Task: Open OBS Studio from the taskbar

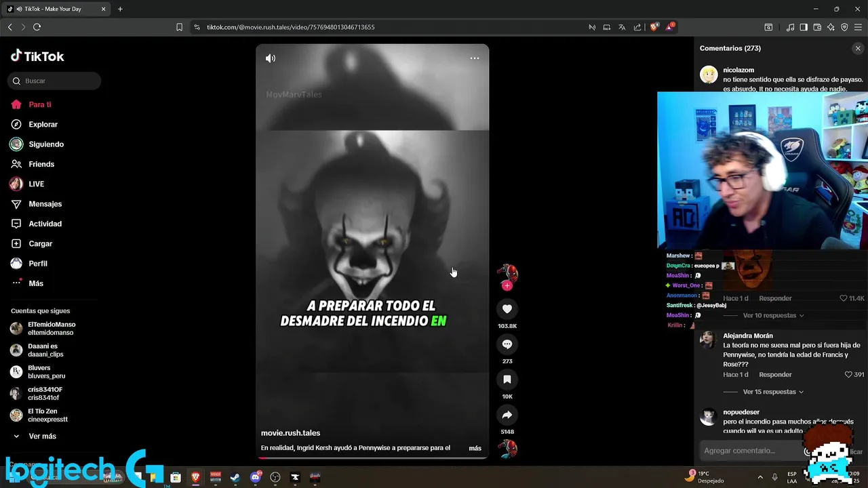Action: (x=275, y=477)
